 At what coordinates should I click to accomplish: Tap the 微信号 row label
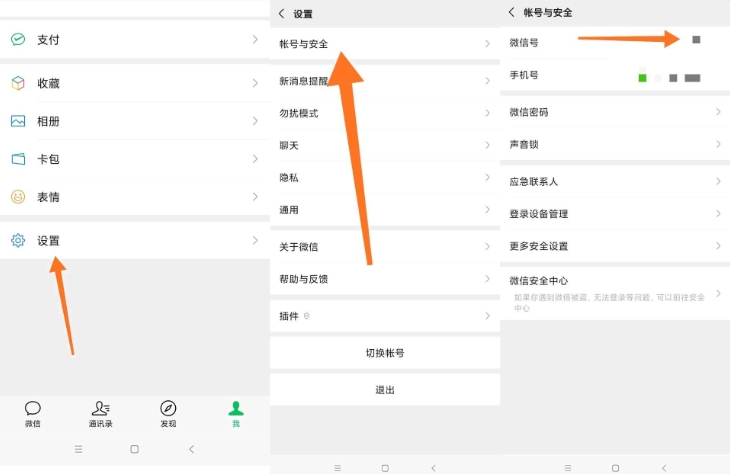click(x=524, y=42)
